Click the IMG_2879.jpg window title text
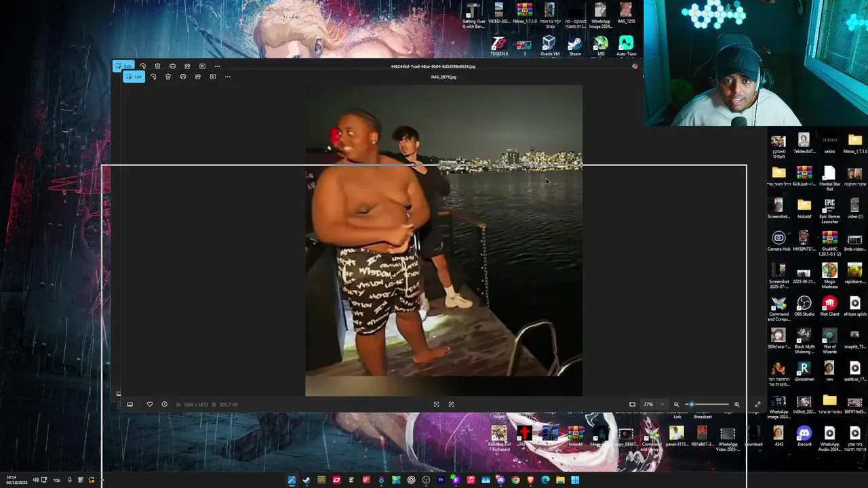Viewport: 868px width, 488px height. pyautogui.click(x=443, y=77)
